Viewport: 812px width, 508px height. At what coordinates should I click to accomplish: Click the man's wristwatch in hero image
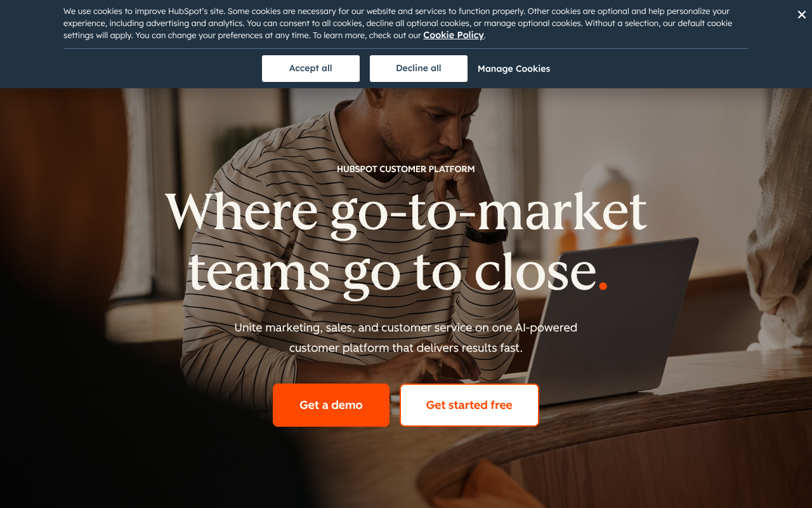[x=486, y=234]
